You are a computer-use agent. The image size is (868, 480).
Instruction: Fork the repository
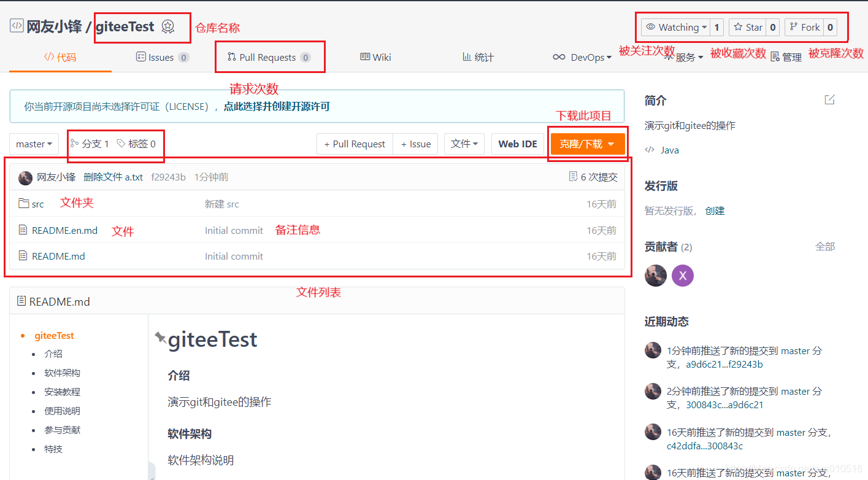tap(804, 27)
